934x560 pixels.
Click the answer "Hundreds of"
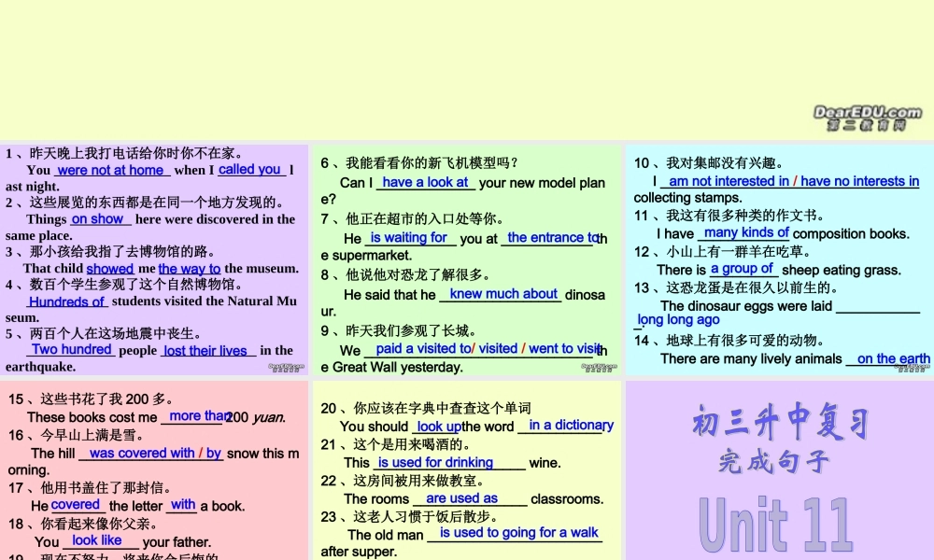(66, 301)
